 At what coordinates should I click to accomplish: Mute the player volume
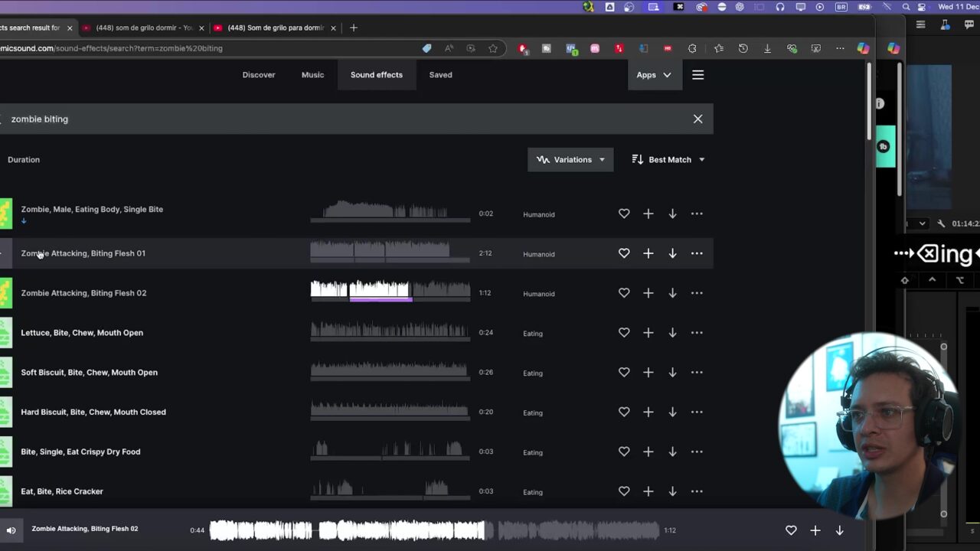click(11, 530)
